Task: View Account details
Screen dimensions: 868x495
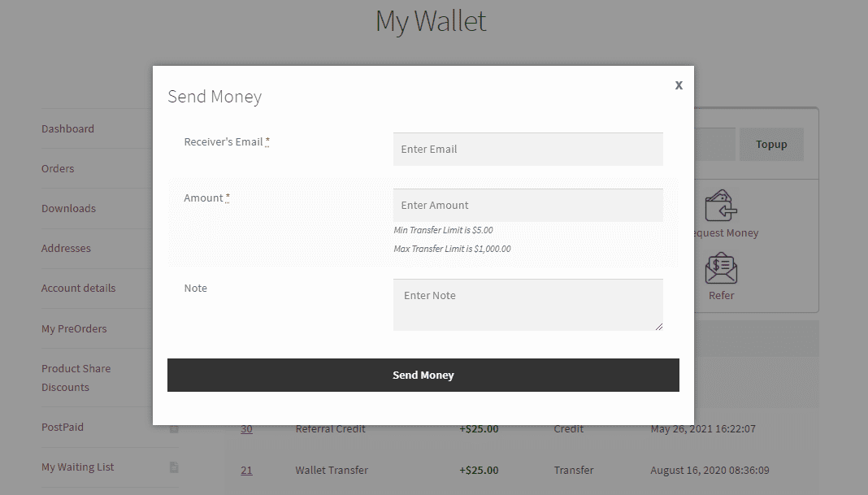Action: click(x=78, y=288)
